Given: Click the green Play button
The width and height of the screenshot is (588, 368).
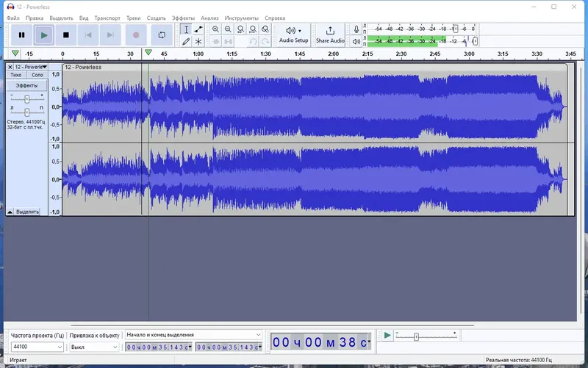Looking at the screenshot, I should (44, 35).
